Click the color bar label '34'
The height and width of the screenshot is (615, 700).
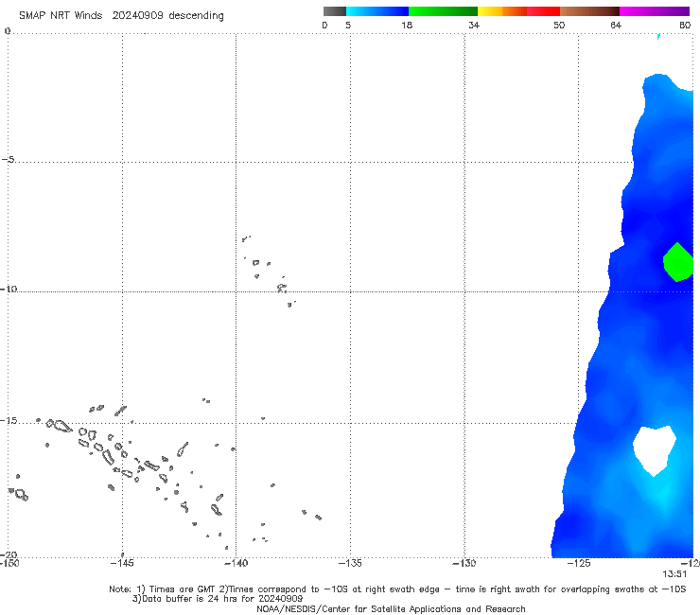coord(474,25)
